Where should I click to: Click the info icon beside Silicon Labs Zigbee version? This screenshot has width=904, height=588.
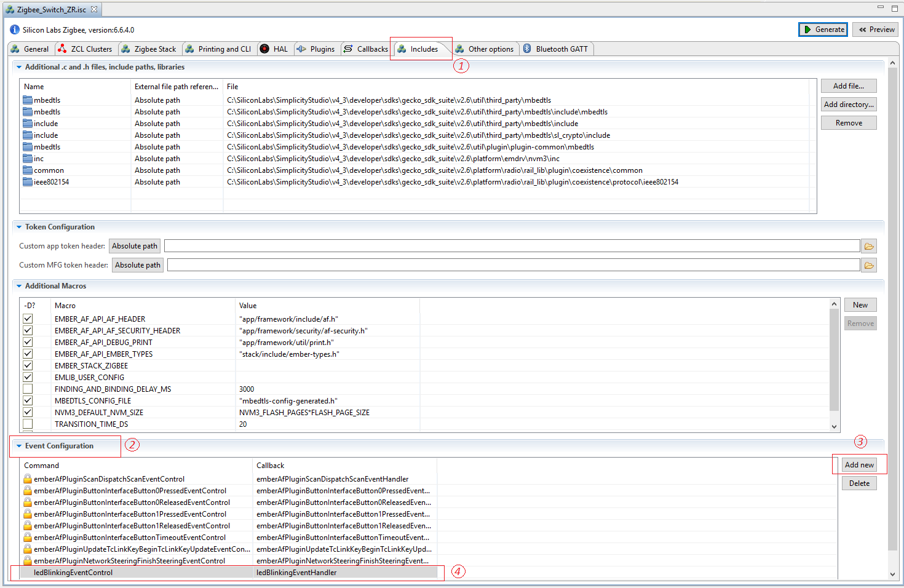(x=15, y=30)
